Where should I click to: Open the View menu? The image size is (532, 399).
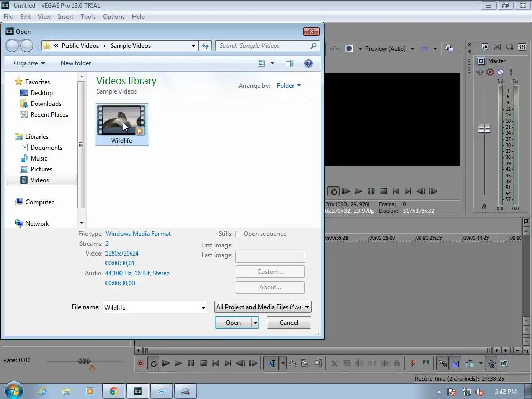[44, 16]
